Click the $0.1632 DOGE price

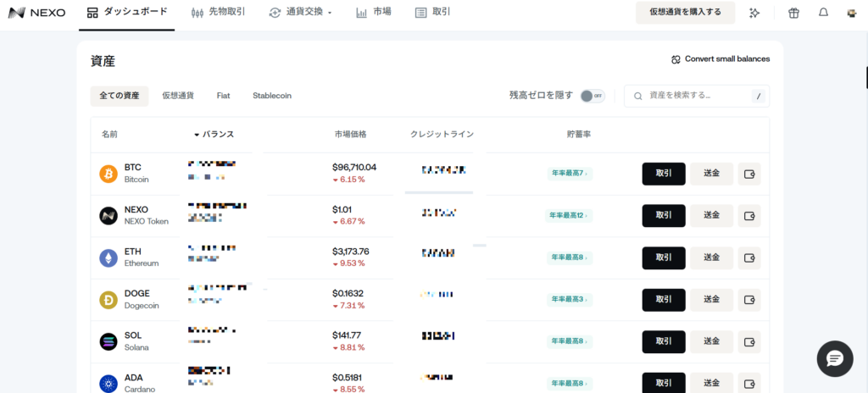click(x=348, y=293)
